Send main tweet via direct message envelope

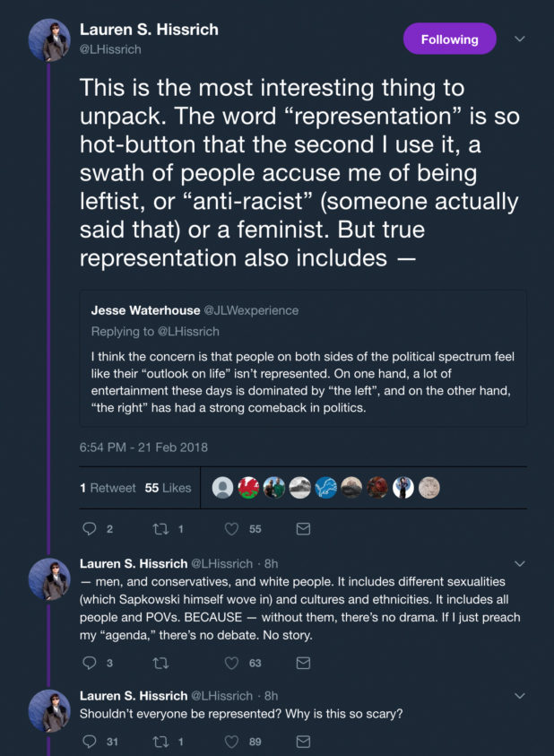(x=303, y=529)
